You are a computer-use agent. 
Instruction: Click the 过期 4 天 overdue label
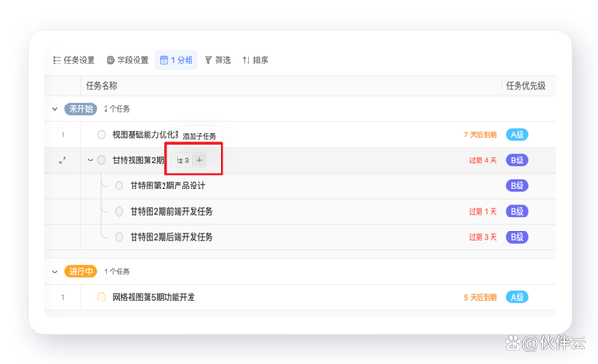click(x=483, y=161)
